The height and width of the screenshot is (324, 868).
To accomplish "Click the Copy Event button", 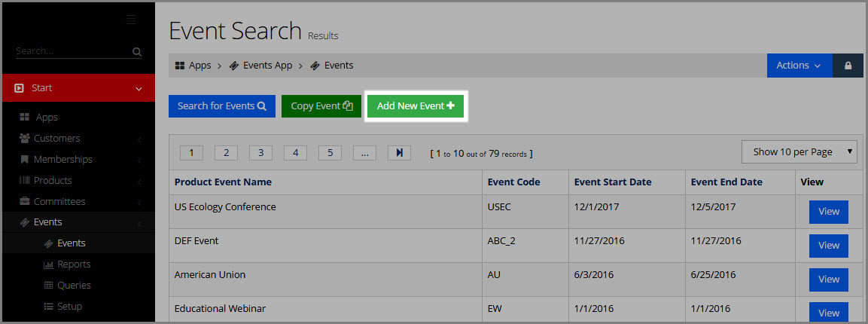I will tap(321, 105).
